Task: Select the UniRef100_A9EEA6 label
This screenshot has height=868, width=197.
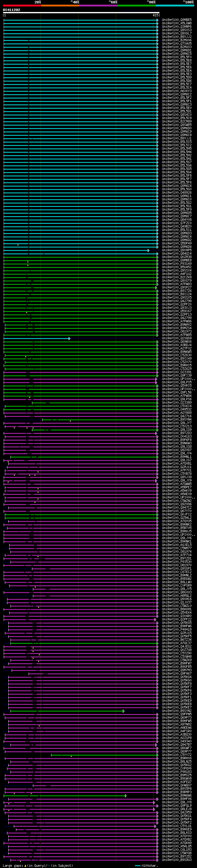Action: 177,728
